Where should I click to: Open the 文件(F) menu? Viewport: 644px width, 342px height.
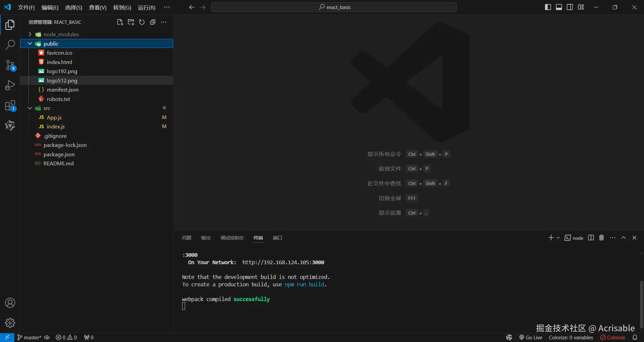[26, 7]
